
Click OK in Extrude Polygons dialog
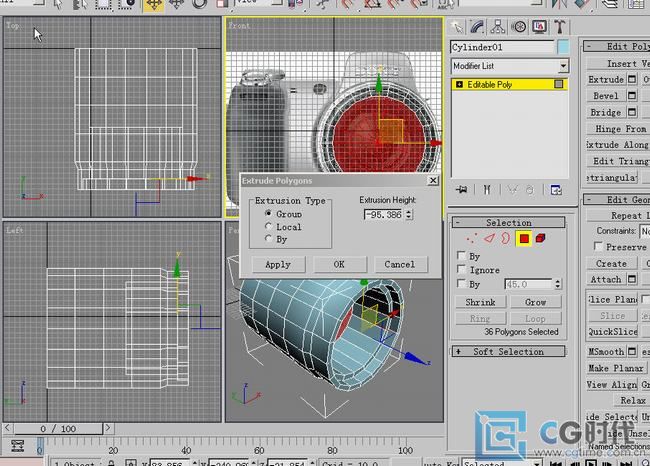pyautogui.click(x=340, y=265)
